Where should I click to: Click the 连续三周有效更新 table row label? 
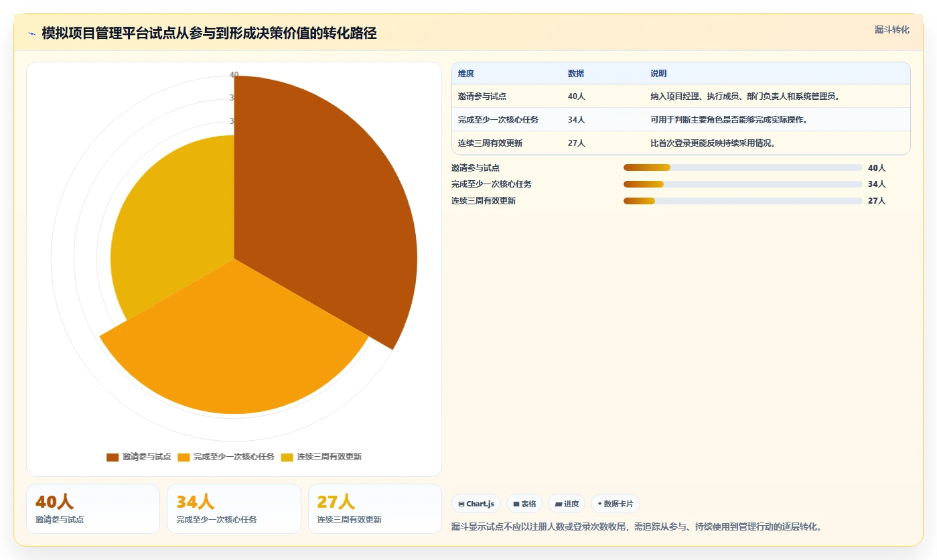(490, 143)
